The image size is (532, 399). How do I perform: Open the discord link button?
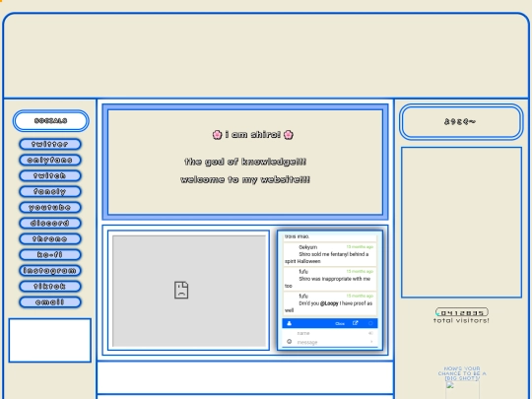50,224
